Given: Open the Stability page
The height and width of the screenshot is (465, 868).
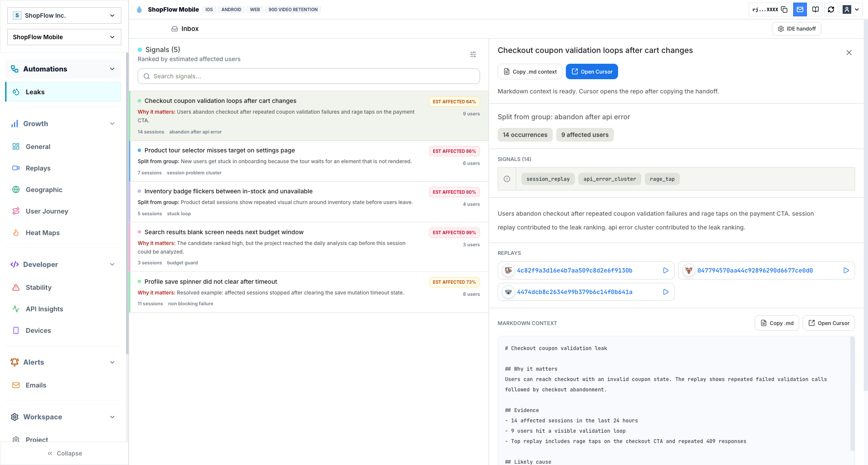Looking at the screenshot, I should (63, 287).
